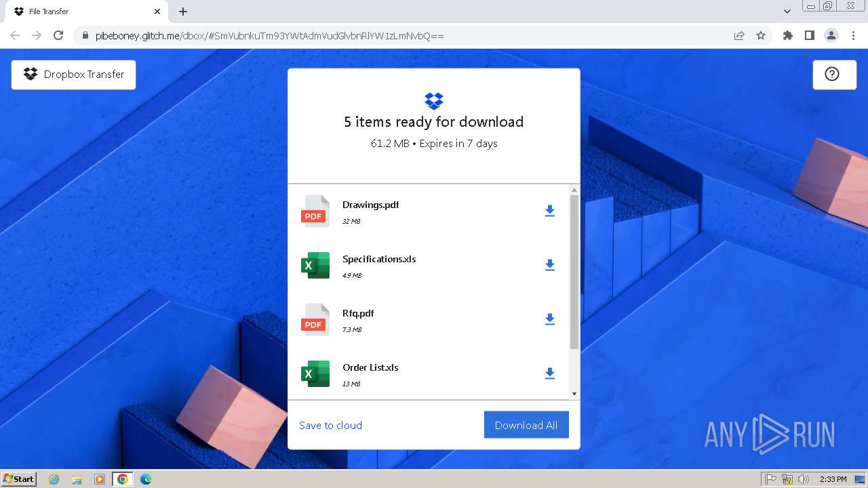Go forward using the browser forward arrow
This screenshot has width=868, height=488.
(x=37, y=35)
